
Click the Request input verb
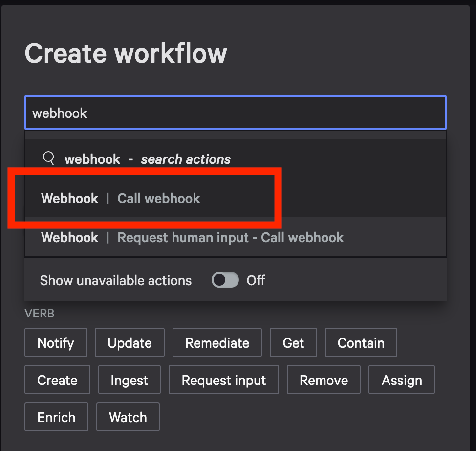point(223,380)
